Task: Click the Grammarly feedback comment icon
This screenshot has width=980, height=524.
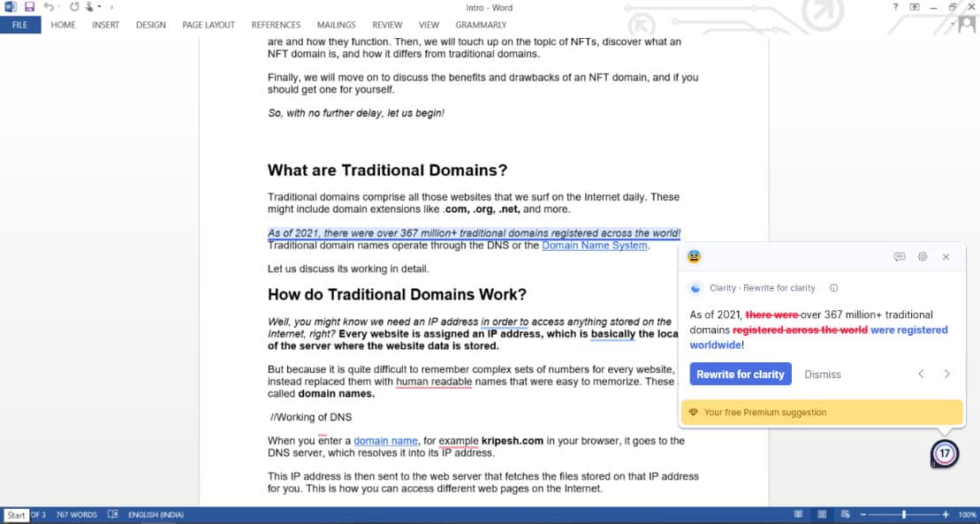Action: click(x=900, y=257)
